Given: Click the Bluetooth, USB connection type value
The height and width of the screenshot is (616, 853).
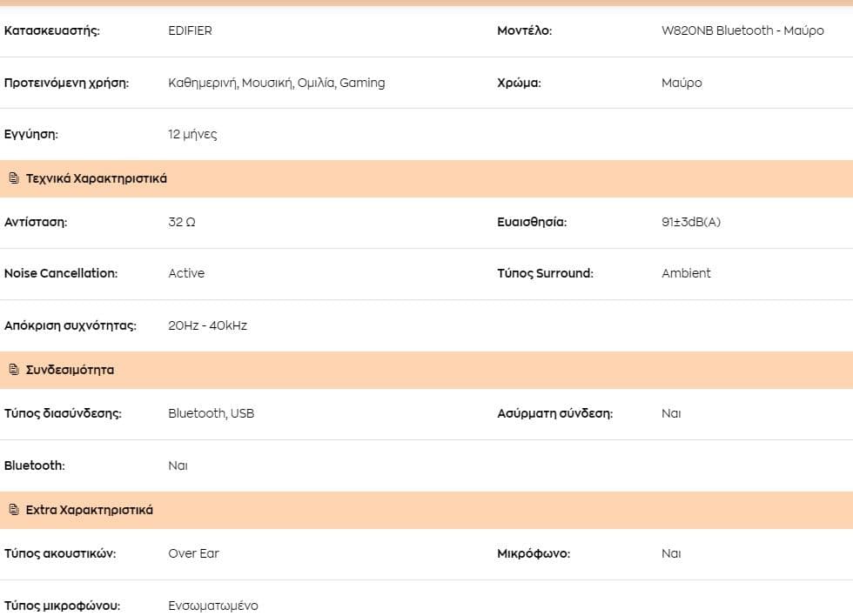Looking at the screenshot, I should pyautogui.click(x=211, y=413).
